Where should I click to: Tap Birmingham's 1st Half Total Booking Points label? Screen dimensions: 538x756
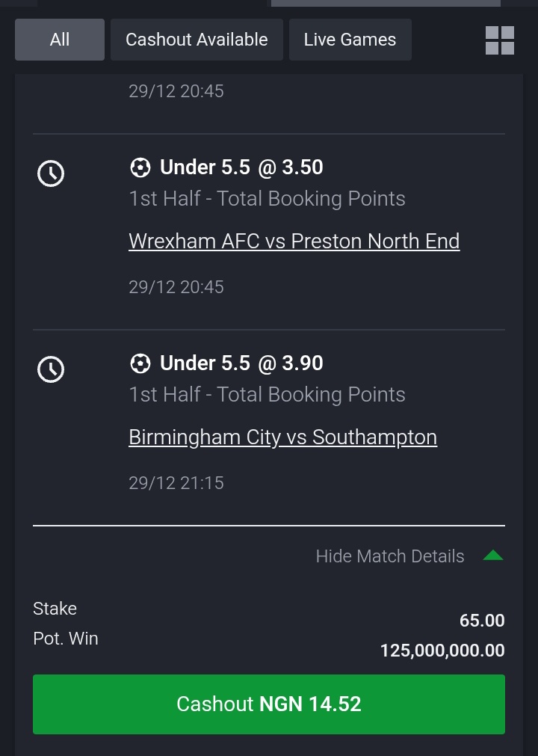coord(267,394)
